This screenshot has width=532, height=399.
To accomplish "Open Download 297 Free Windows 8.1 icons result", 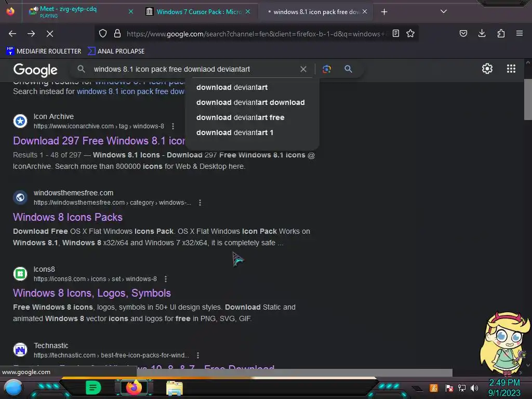I will [99, 141].
